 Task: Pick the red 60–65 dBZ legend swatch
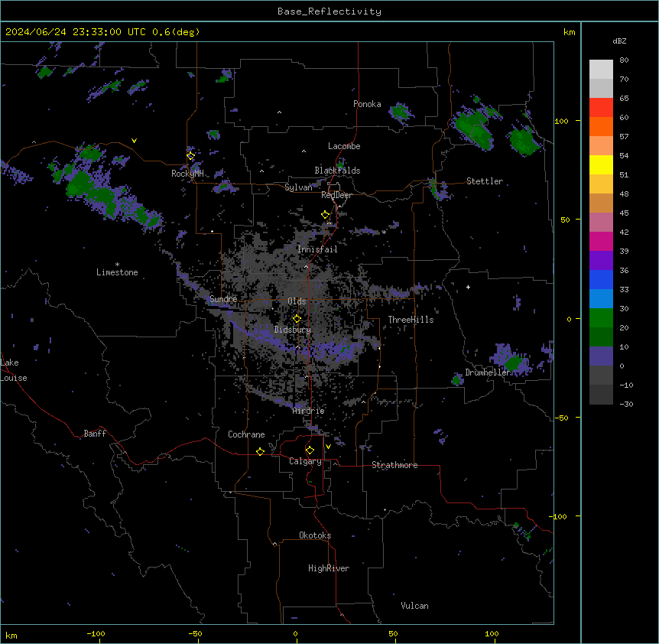click(x=601, y=108)
